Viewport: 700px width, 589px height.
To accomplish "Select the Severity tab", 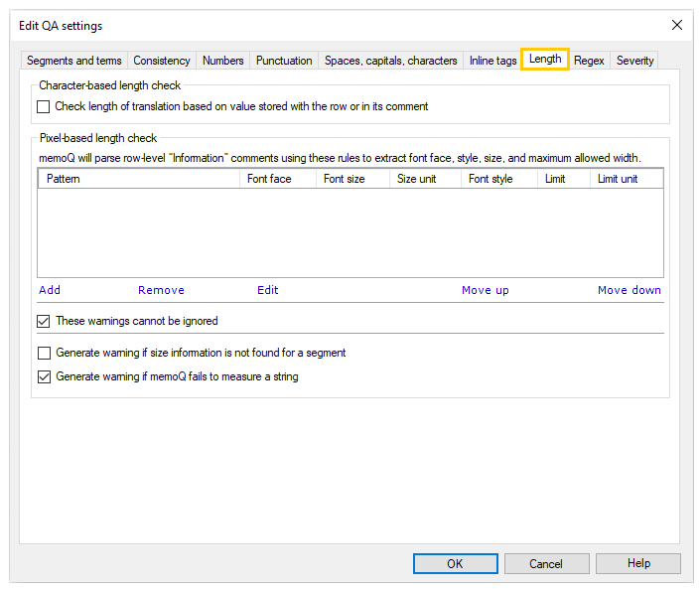I will pos(634,61).
